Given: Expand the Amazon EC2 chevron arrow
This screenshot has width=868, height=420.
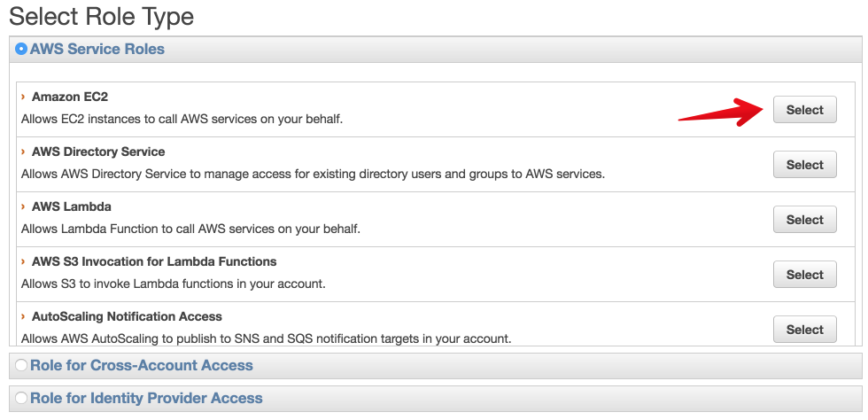Looking at the screenshot, I should coord(23,97).
